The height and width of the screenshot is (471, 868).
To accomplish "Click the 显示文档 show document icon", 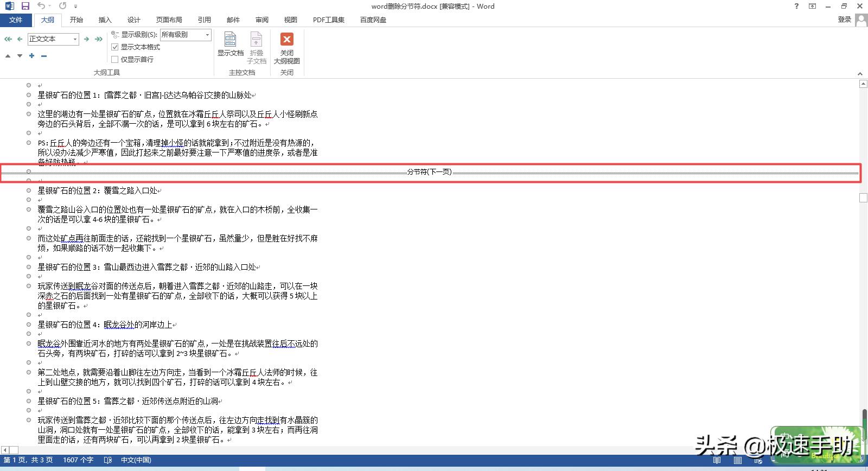I will (x=231, y=44).
